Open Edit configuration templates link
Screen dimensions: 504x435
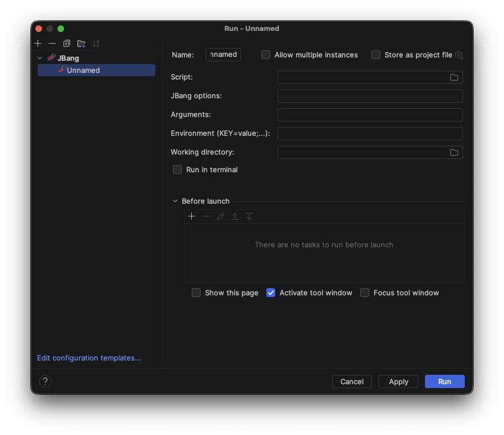point(89,358)
